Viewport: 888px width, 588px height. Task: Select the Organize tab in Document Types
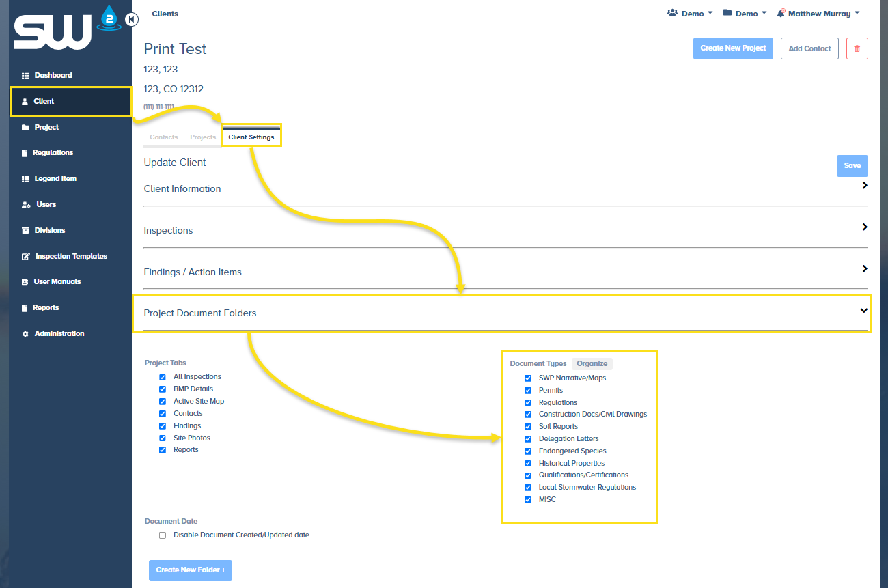tap(592, 363)
